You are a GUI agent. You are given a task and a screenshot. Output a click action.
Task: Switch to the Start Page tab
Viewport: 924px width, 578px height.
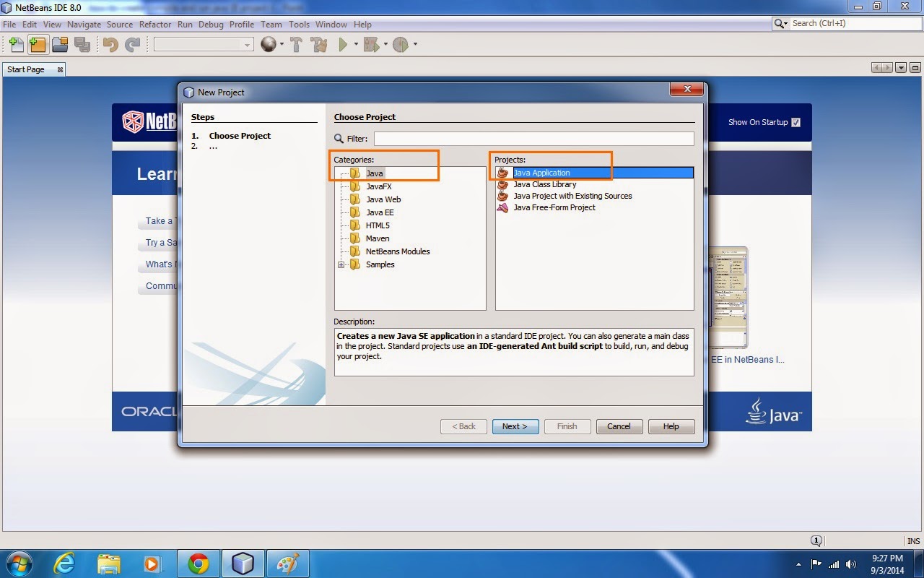pos(27,69)
